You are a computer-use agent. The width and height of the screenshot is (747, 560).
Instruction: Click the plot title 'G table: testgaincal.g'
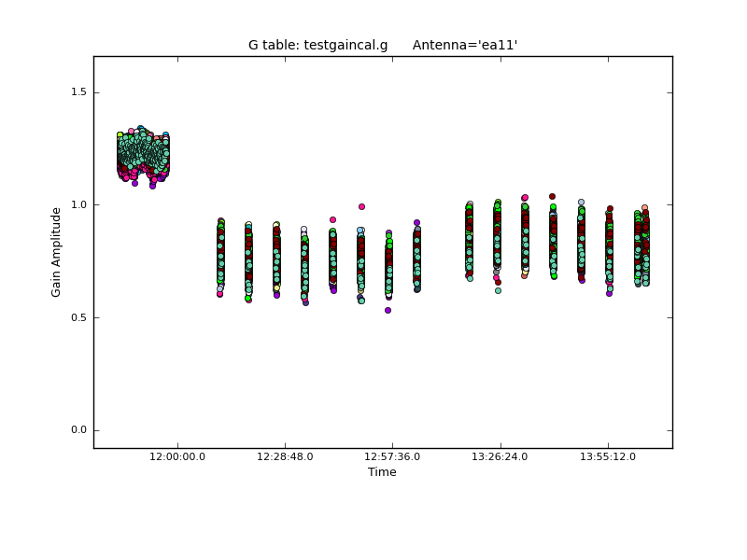(317, 45)
